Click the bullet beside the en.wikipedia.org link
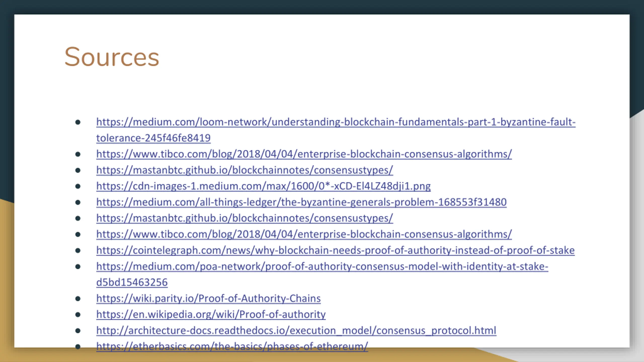Image resolution: width=644 pixels, height=362 pixels. point(78,315)
